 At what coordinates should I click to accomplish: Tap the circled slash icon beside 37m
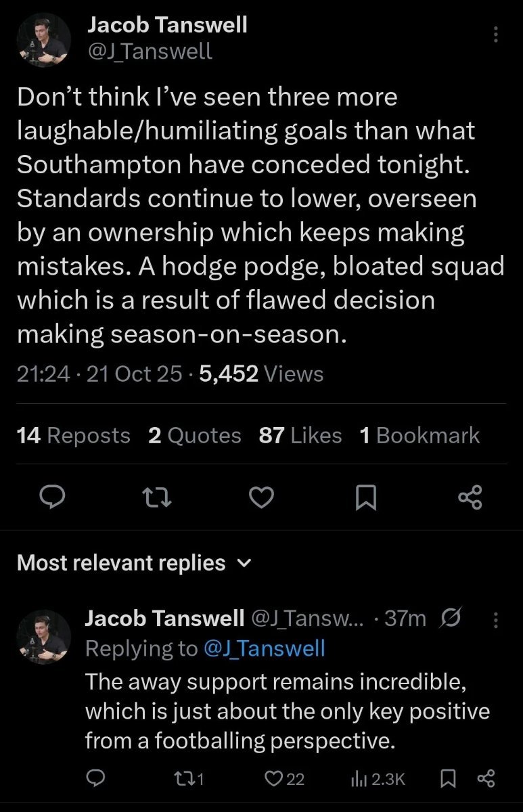tap(450, 618)
